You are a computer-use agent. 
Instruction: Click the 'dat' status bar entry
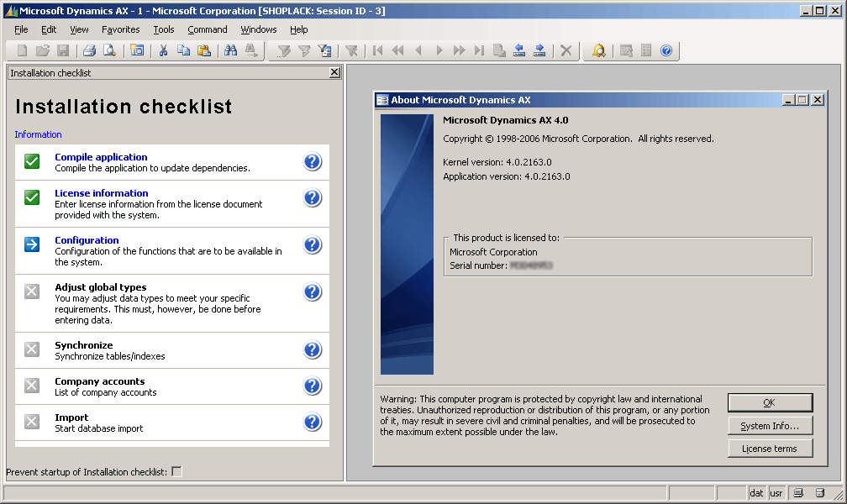(757, 492)
